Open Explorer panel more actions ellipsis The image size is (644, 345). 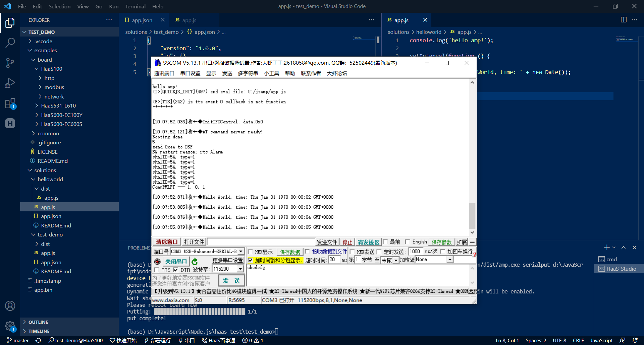[x=109, y=20]
